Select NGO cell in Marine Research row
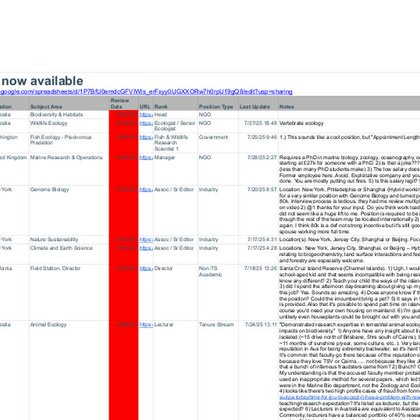420x420 pixels. (x=218, y=169)
